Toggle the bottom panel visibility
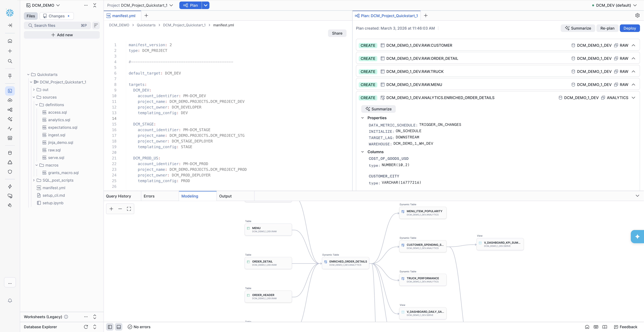The image size is (644, 332). tap(119, 327)
